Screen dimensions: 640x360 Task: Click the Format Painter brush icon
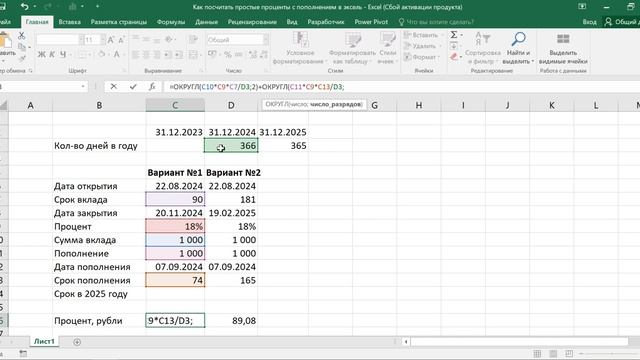[22, 59]
